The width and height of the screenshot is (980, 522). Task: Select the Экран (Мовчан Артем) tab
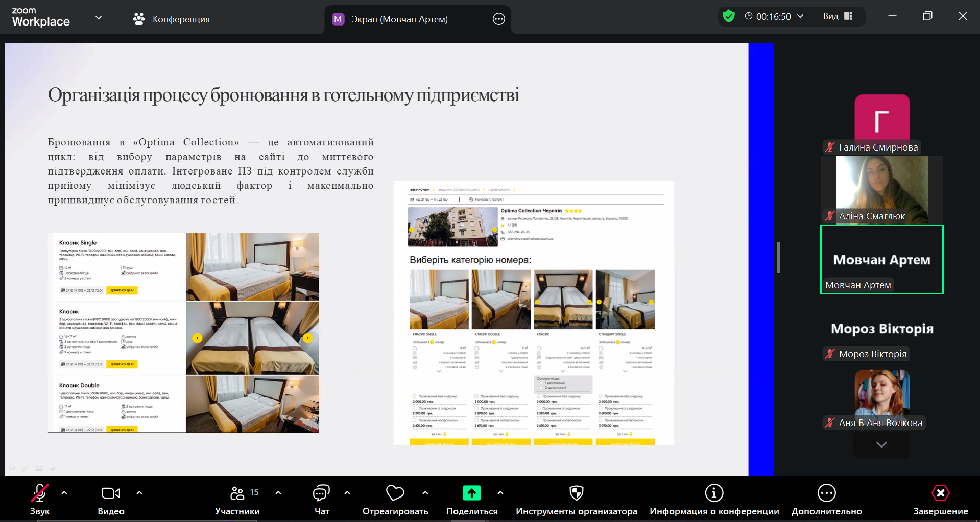[398, 19]
